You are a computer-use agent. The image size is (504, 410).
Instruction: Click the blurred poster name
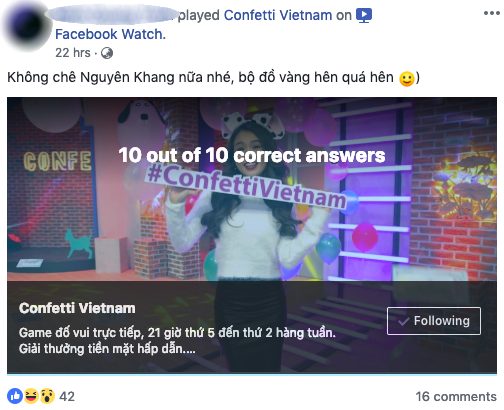[x=113, y=15]
